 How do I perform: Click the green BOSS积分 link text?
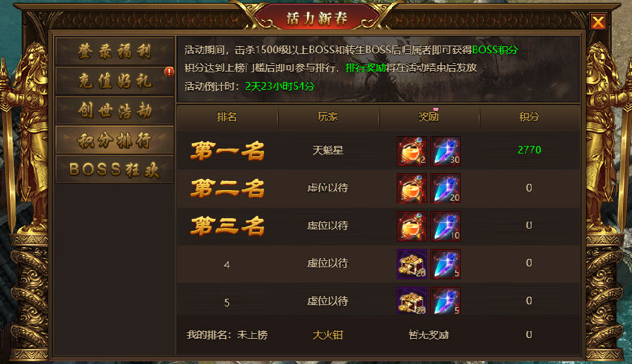pyautogui.click(x=495, y=50)
